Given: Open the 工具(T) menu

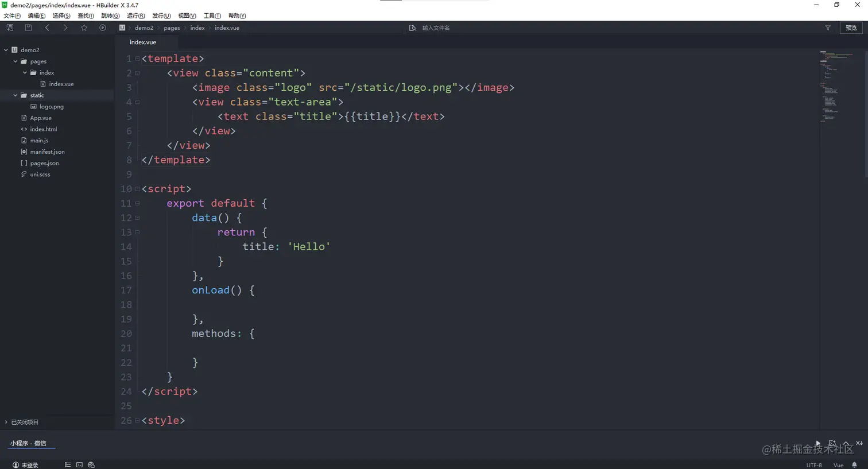Looking at the screenshot, I should [x=212, y=15].
